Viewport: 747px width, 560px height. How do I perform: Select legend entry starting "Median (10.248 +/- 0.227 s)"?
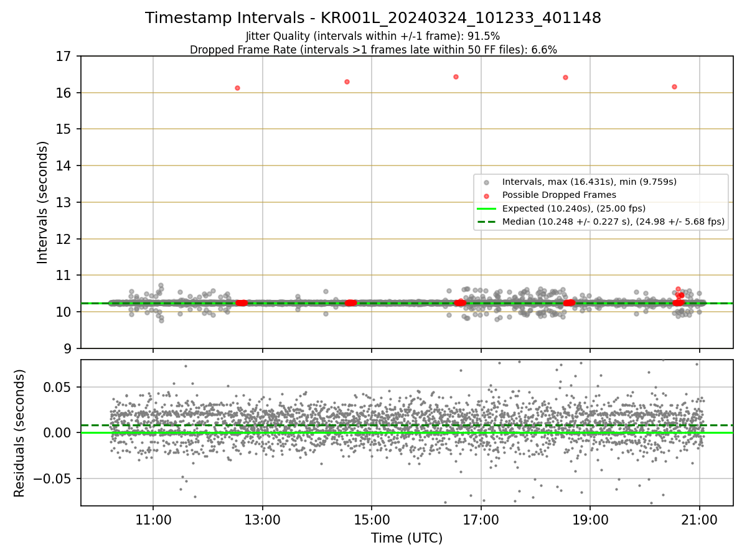(x=613, y=221)
